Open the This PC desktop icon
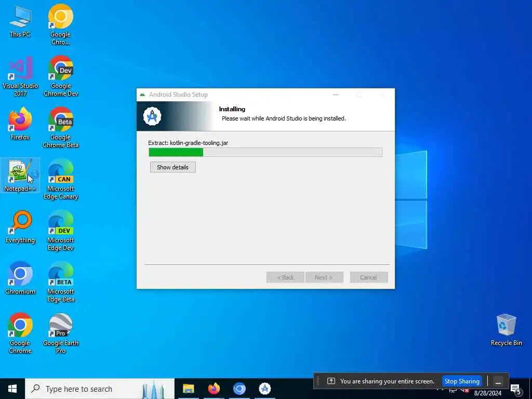Screen dimensions: 532x399 20,20
